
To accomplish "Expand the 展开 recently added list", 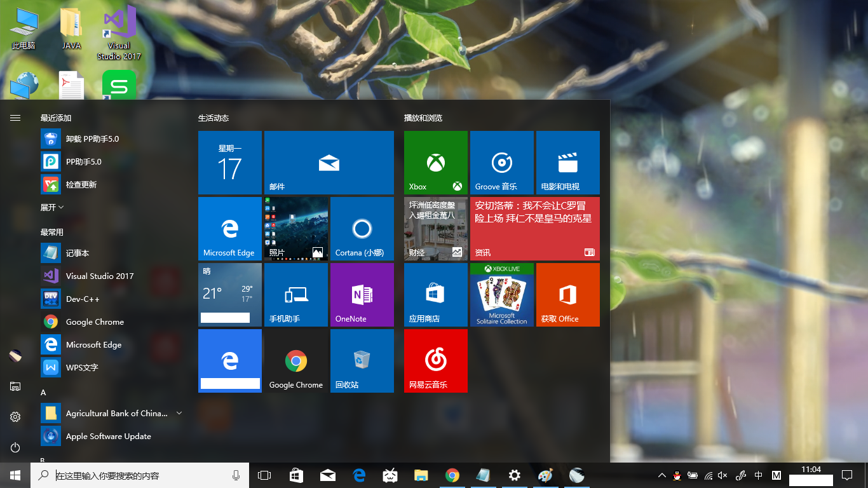I will [52, 207].
